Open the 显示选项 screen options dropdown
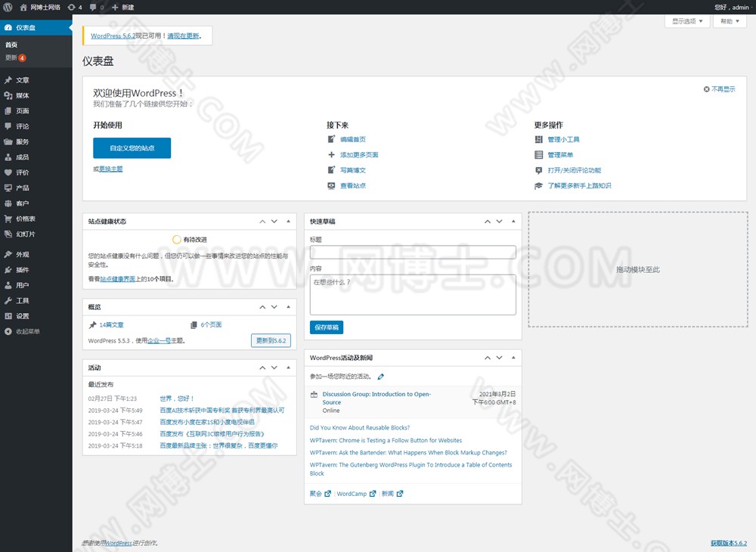Screen dimensions: 756x552 [x=687, y=21]
